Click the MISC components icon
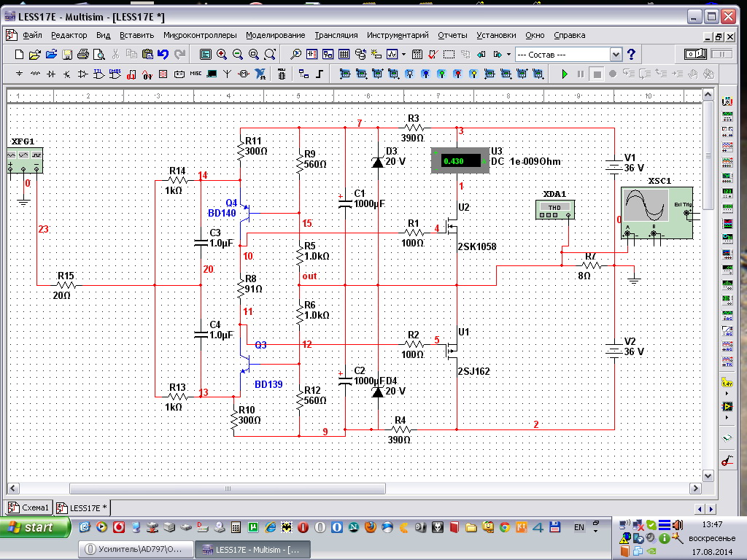The width and height of the screenshot is (747, 560). [x=196, y=74]
